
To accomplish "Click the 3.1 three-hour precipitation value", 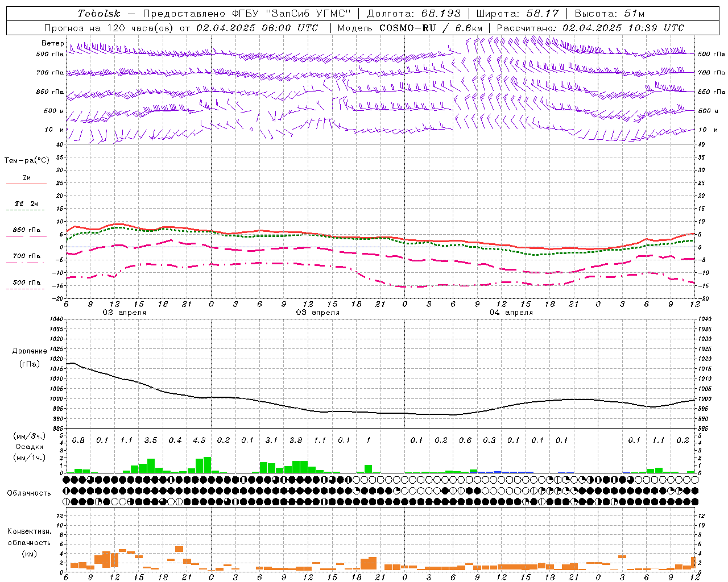I will [x=271, y=440].
